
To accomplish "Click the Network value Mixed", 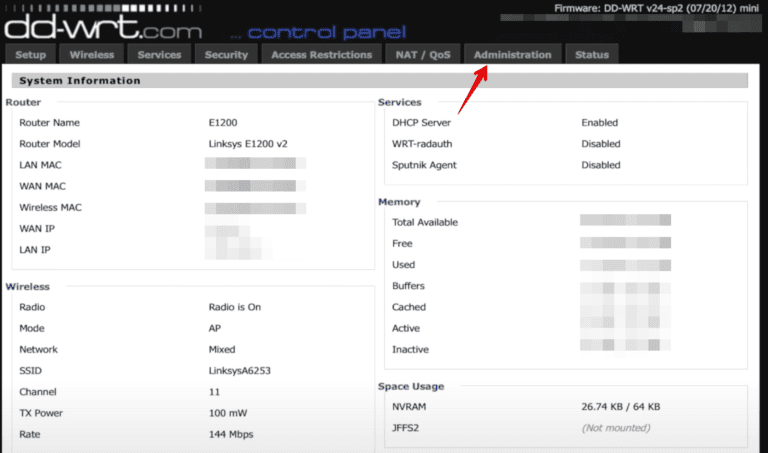I will [x=222, y=349].
